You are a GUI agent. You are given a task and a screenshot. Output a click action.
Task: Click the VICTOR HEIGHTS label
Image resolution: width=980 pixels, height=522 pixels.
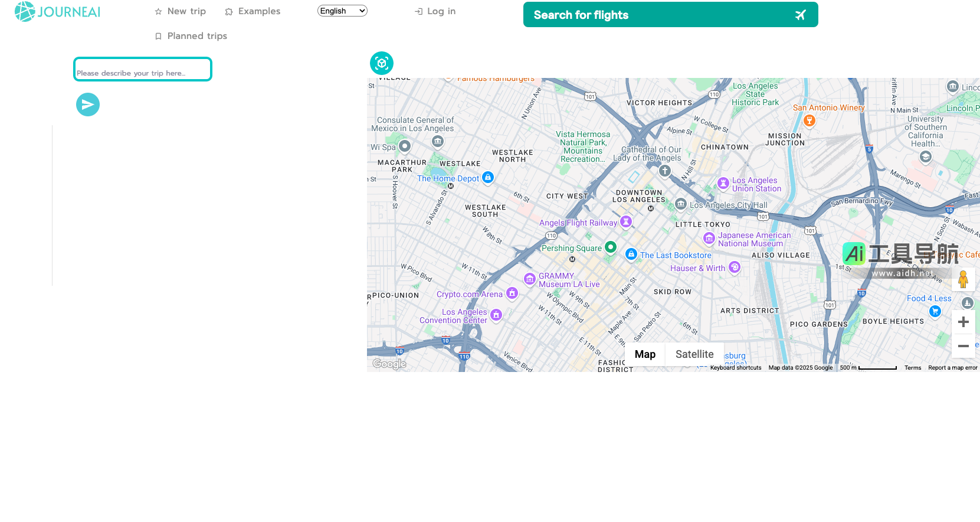pos(659,103)
